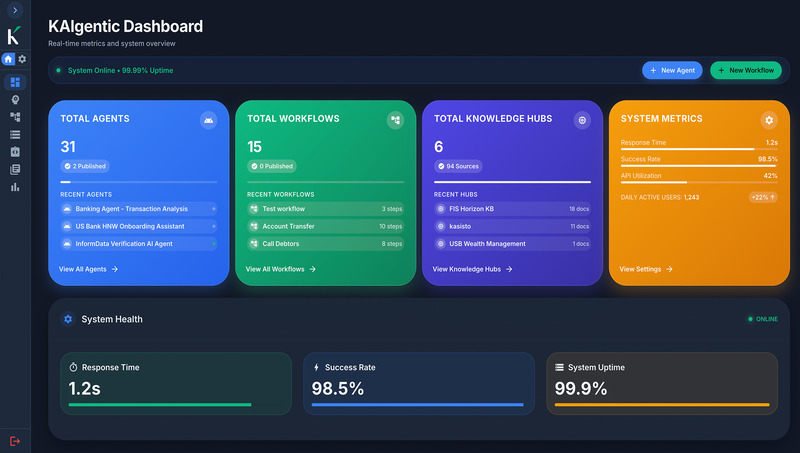Select the dashboard grid icon in sidebar
The width and height of the screenshot is (800, 453).
point(15,82)
